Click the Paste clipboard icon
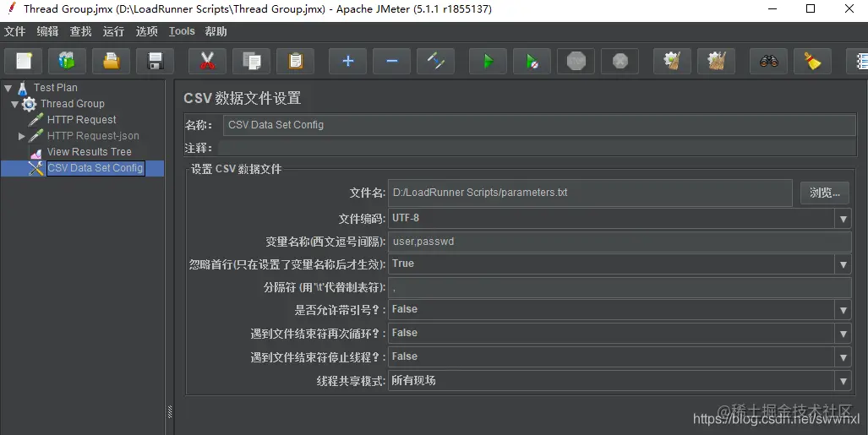The image size is (868, 435). tap(295, 61)
